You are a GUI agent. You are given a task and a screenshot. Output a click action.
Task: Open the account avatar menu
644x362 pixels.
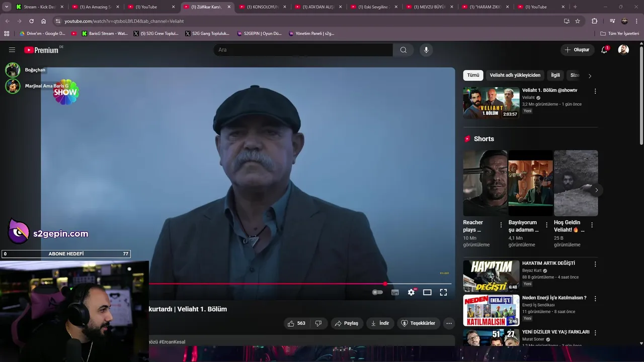623,50
